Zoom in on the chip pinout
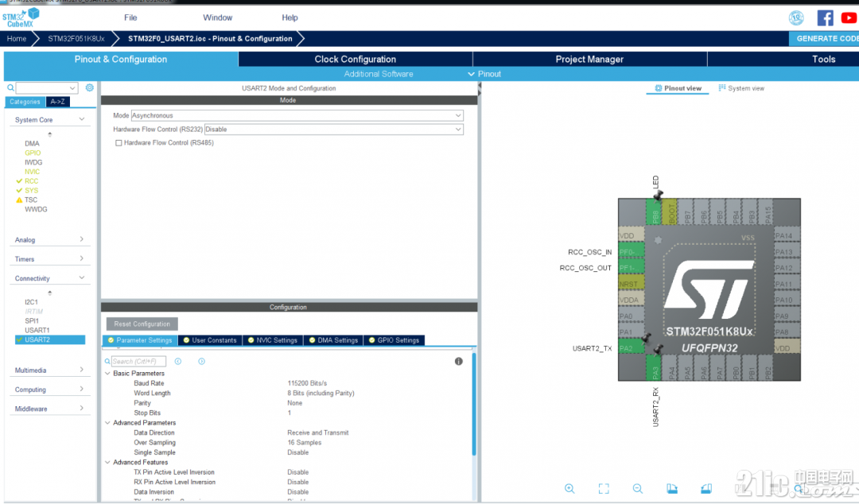The height and width of the screenshot is (504, 859). pos(569,489)
